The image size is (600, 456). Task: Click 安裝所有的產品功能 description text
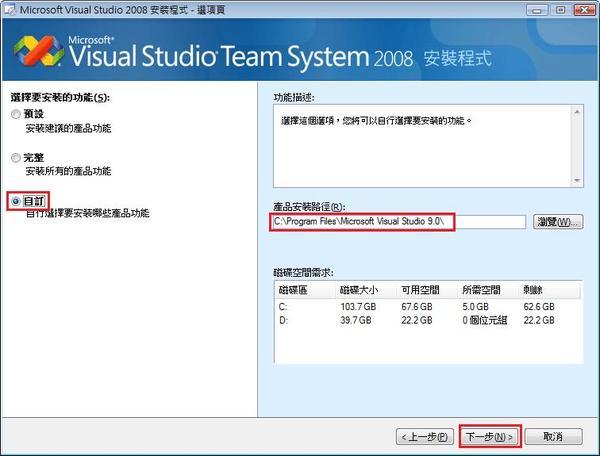tap(68, 171)
